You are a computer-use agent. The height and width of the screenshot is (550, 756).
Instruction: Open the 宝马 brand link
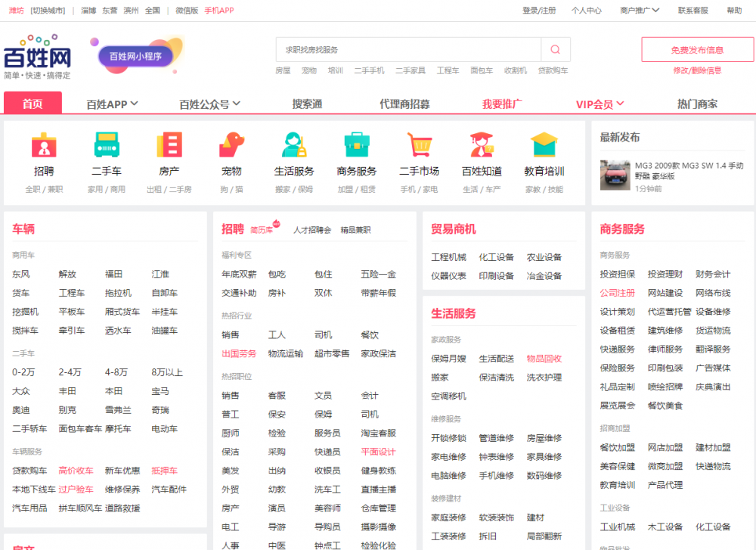pos(160,391)
